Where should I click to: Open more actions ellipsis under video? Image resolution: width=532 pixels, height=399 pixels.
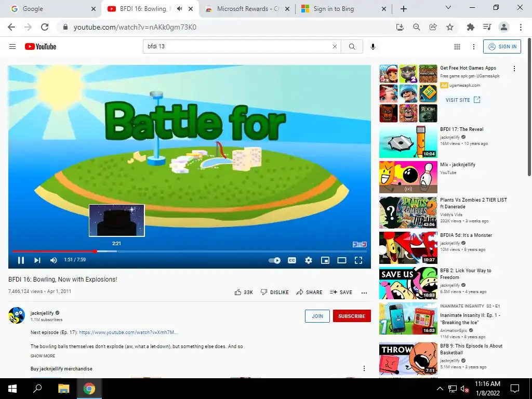pyautogui.click(x=364, y=292)
